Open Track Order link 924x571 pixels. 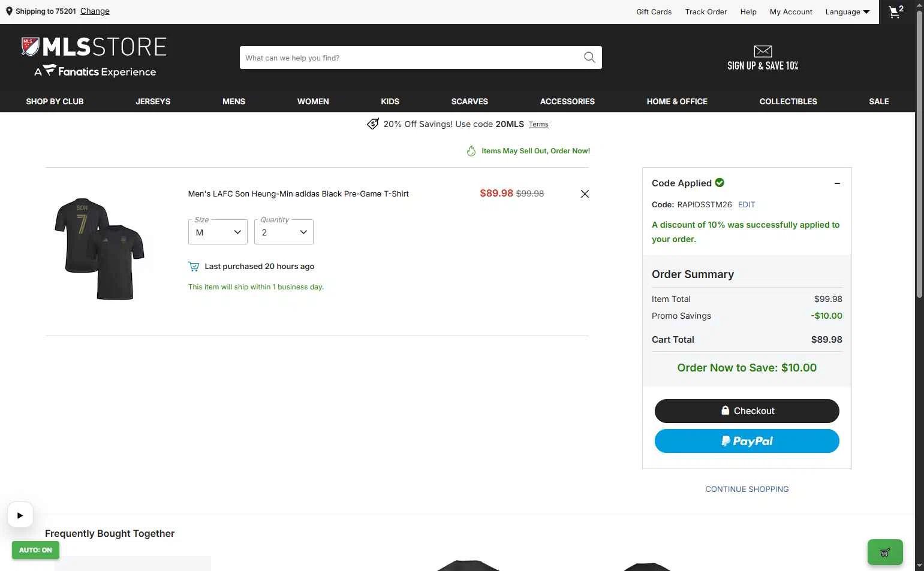pyautogui.click(x=706, y=12)
